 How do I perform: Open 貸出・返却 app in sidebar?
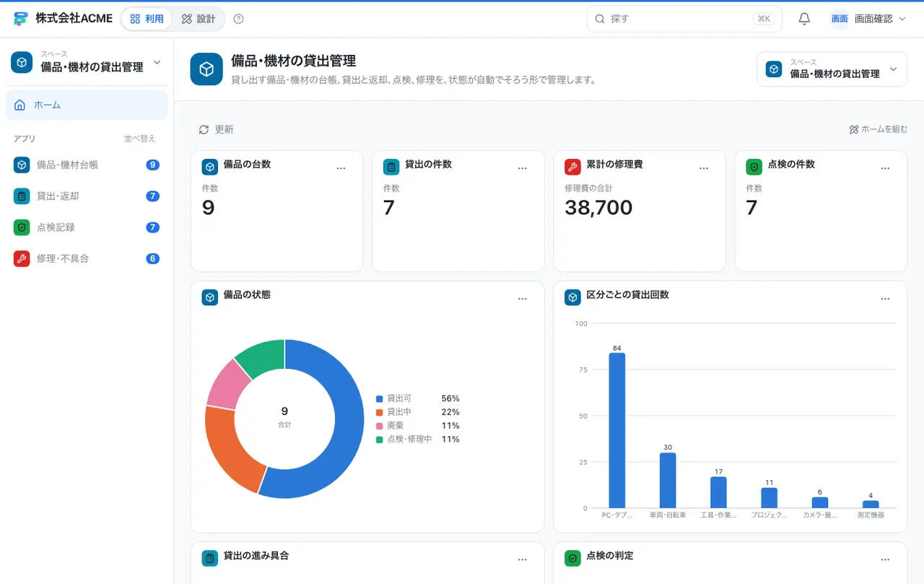pos(87,196)
